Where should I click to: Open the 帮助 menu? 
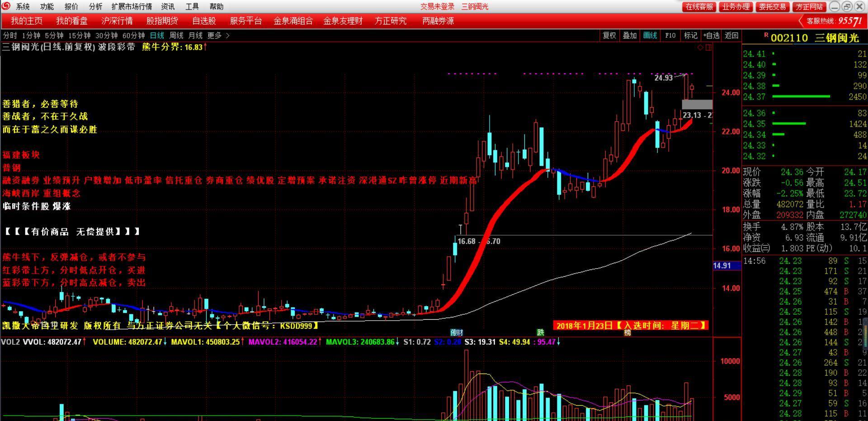click(x=217, y=6)
